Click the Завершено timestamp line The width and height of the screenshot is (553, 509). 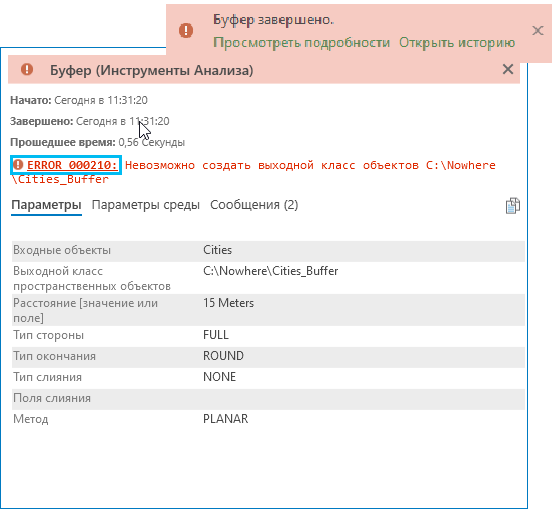[x=90, y=121]
